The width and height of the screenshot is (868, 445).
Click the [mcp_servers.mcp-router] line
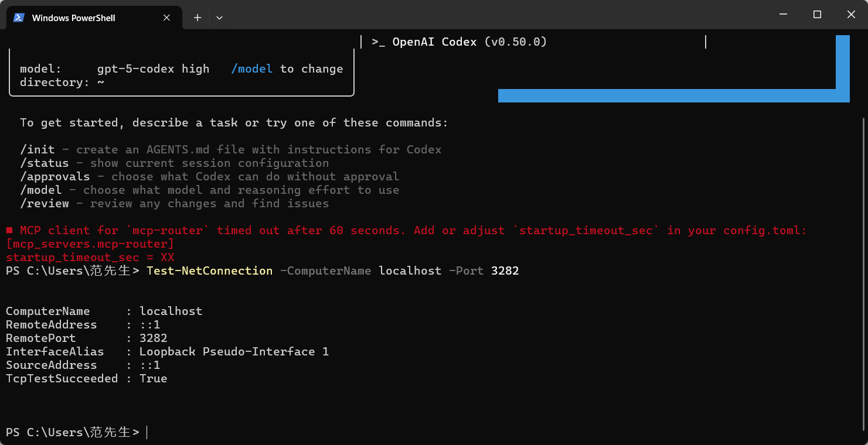click(x=90, y=244)
